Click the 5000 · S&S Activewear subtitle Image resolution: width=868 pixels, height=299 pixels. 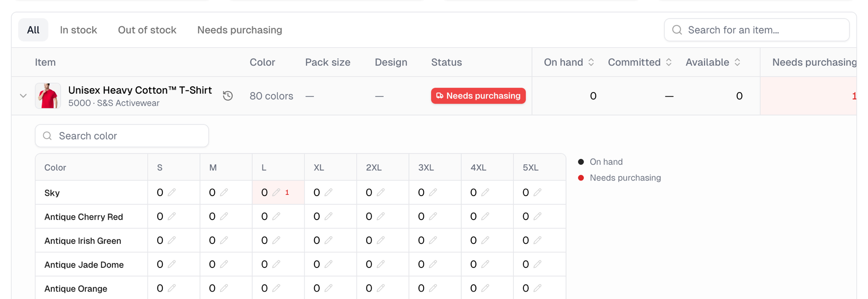[114, 103]
